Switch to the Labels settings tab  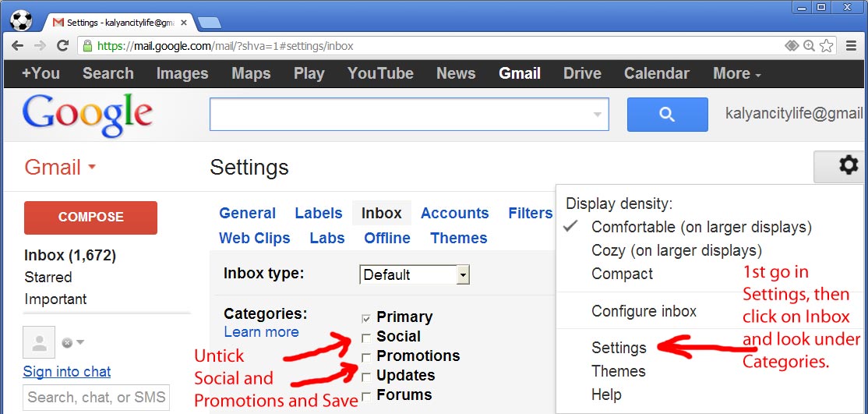coord(319,214)
